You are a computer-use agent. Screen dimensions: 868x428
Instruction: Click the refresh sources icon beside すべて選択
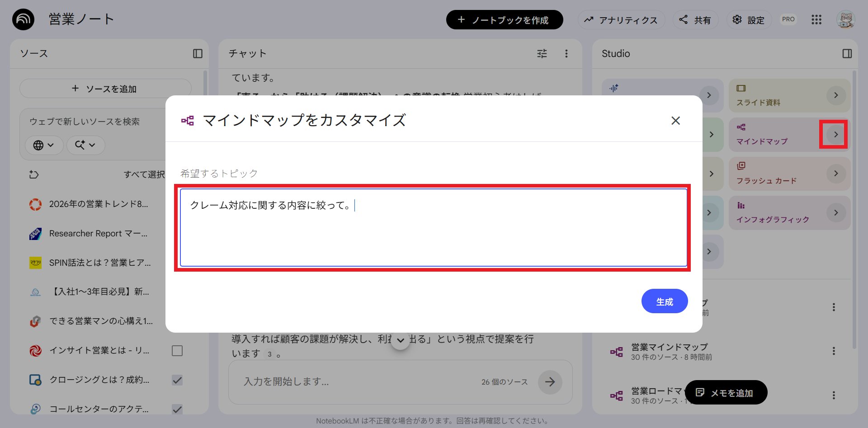pos(34,174)
